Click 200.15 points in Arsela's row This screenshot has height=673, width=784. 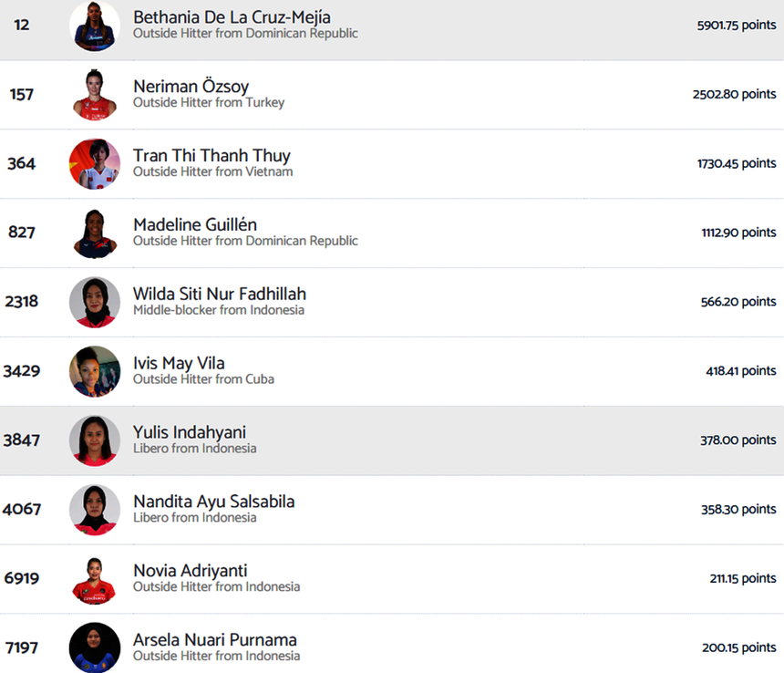[x=738, y=647]
